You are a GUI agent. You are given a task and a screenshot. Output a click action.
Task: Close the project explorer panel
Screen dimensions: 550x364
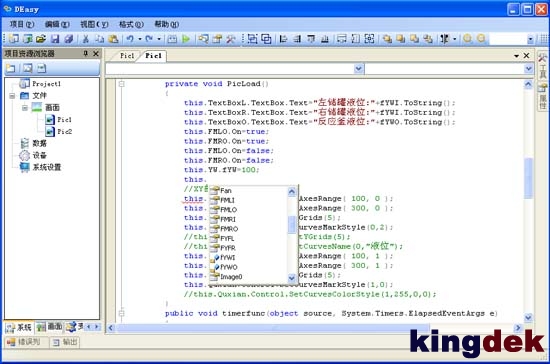pos(96,53)
